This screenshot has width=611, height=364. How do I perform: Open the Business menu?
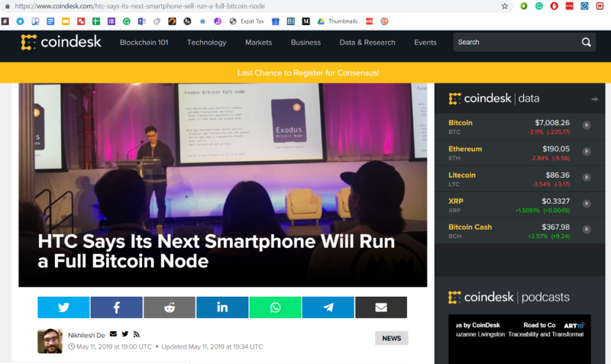tap(306, 43)
